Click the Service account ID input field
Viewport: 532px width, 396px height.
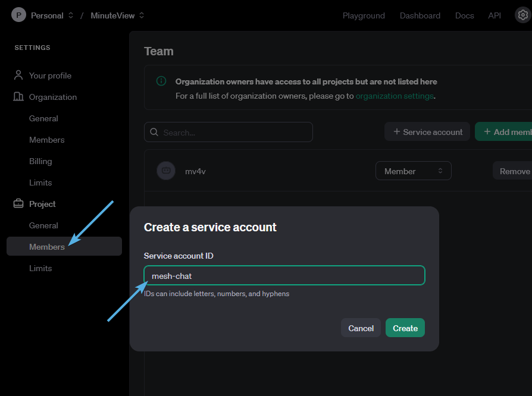click(284, 275)
